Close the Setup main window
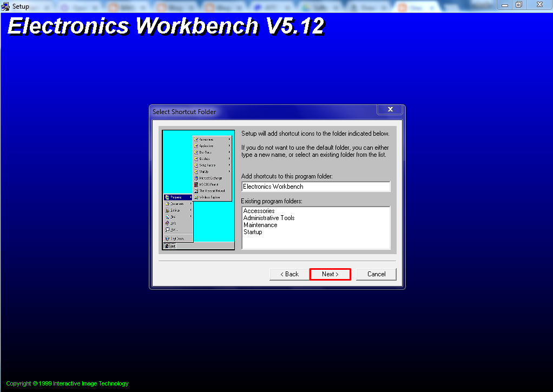Screen dimensions: 553x392 pos(539,4)
